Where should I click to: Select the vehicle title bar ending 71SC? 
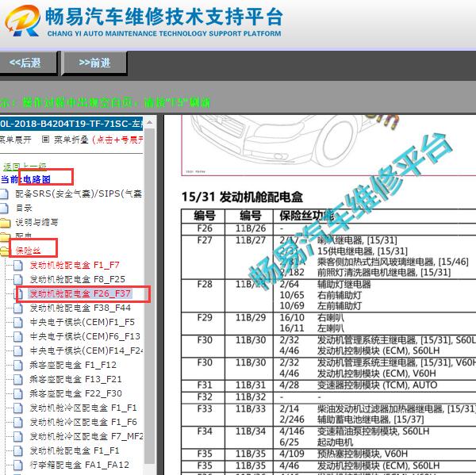71,124
